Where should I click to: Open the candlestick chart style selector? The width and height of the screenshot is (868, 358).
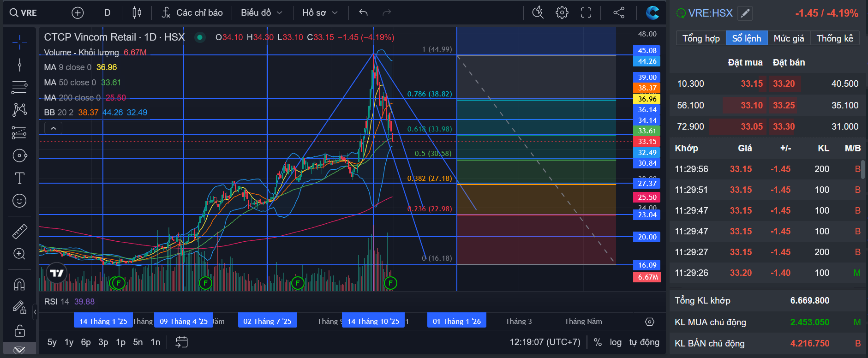coord(137,13)
